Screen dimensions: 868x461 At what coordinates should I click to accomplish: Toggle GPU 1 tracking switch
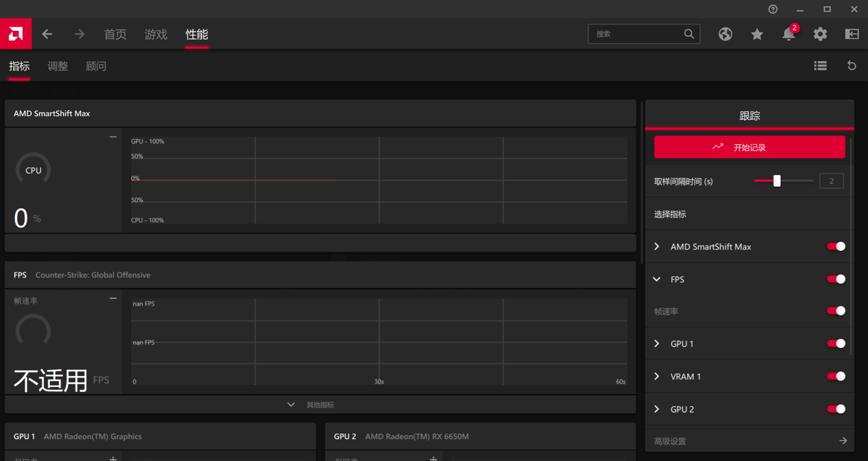(836, 343)
